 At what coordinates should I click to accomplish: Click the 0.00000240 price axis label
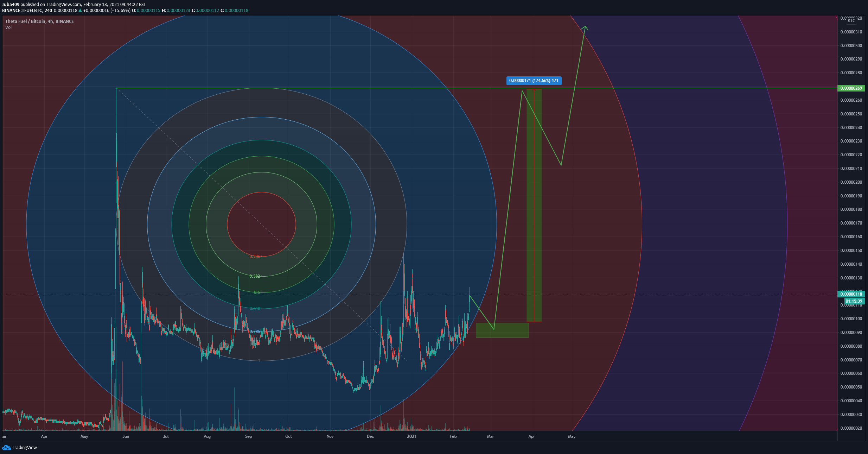[851, 128]
